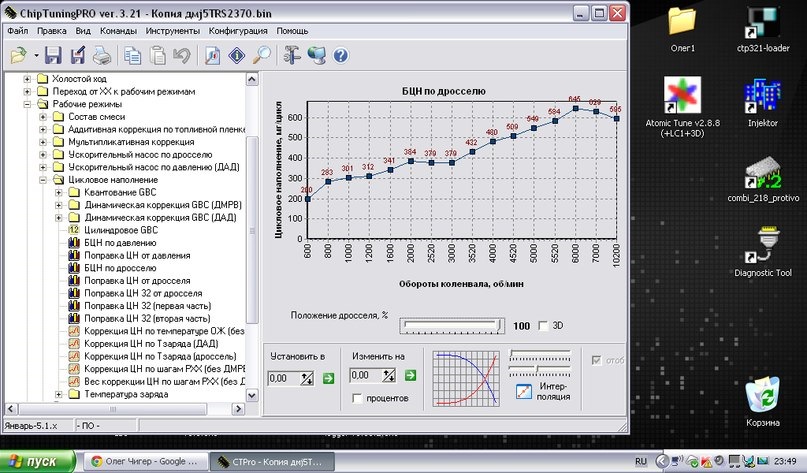Screen dimensions: 807x473
Task: Open combi_218_protivo desktop shortcut
Action: coord(763,179)
